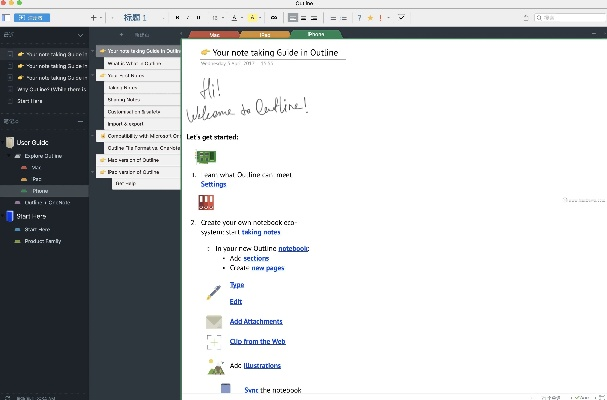Collapse the recent pages panel chevron
Screen dimensions: 607x400
point(80,35)
